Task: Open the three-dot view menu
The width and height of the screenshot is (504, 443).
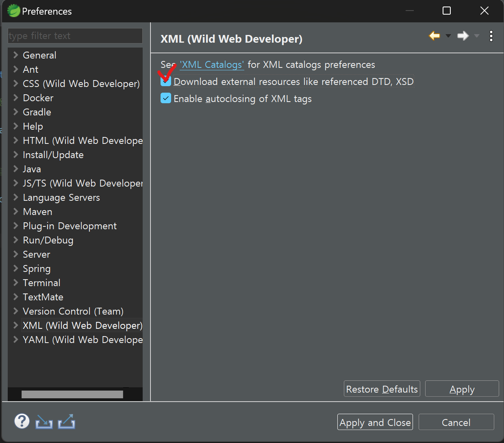Action: 491,36
